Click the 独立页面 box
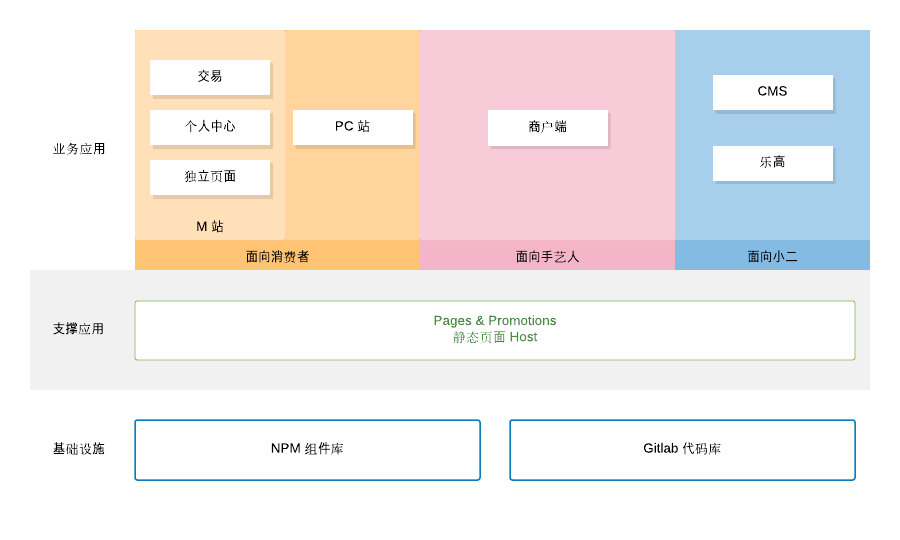Screen dimensions: 900x540 [210, 177]
